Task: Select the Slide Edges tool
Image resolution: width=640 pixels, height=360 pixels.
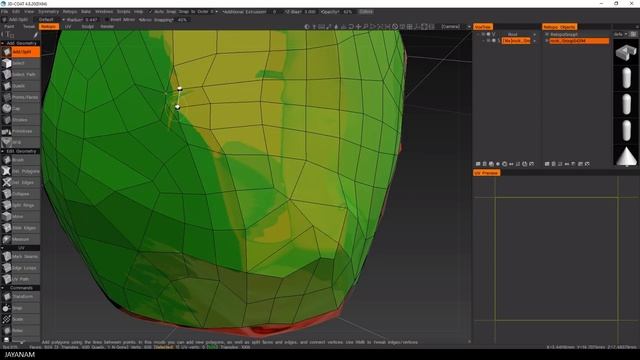Action: click(x=20, y=228)
